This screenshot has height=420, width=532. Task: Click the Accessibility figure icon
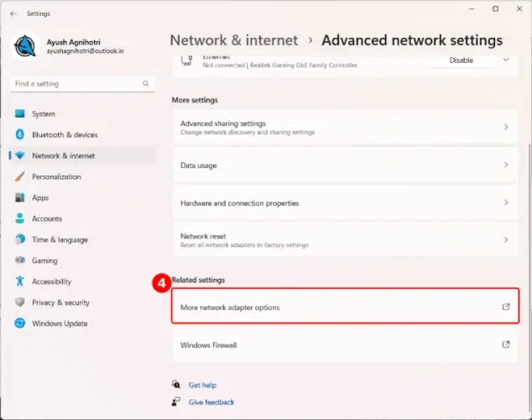pos(20,281)
